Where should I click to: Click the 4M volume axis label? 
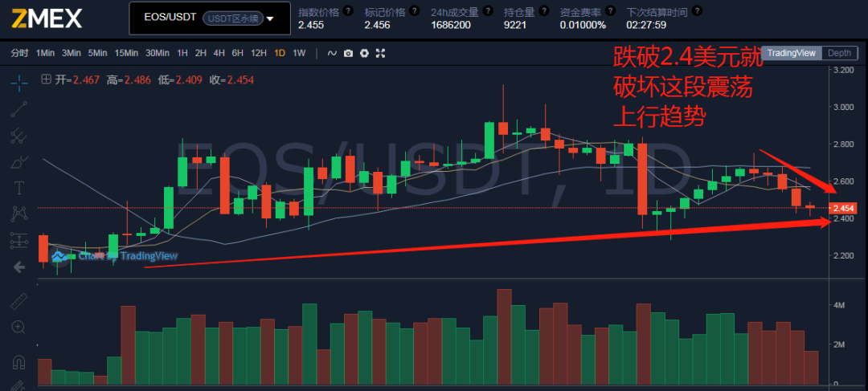[x=840, y=305]
